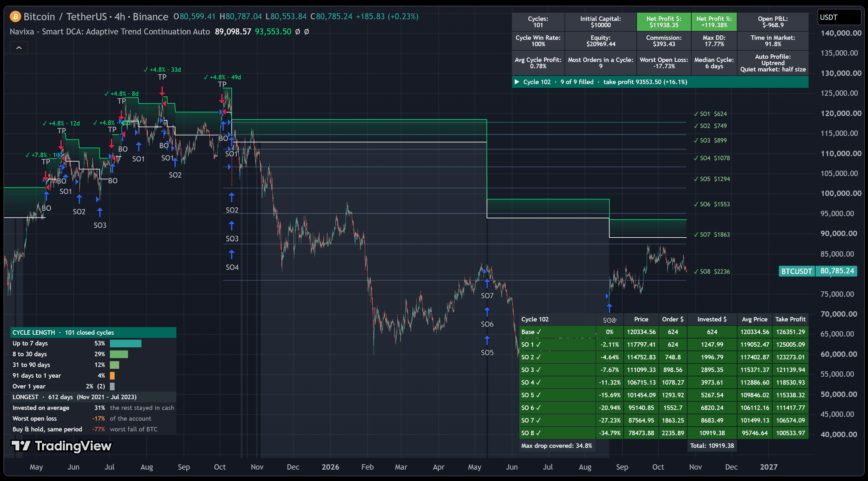Click the 'Max DD: 17.77%' cell
This screenshot has height=481, width=868.
[714, 41]
